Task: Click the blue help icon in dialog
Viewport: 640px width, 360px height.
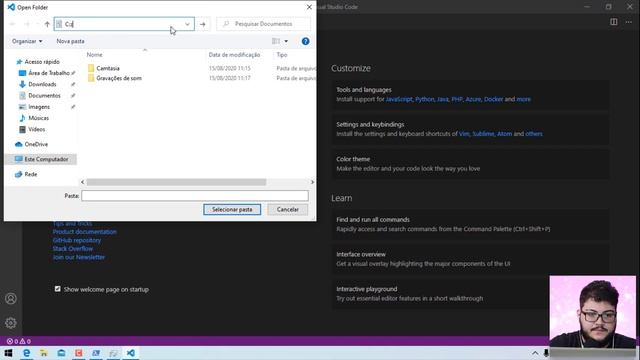Action: click(305, 41)
